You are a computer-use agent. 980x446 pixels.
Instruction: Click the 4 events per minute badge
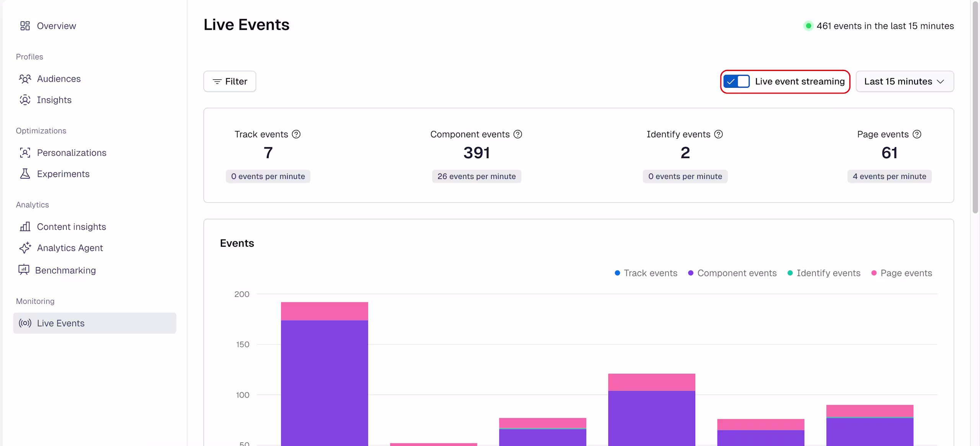pyautogui.click(x=889, y=176)
